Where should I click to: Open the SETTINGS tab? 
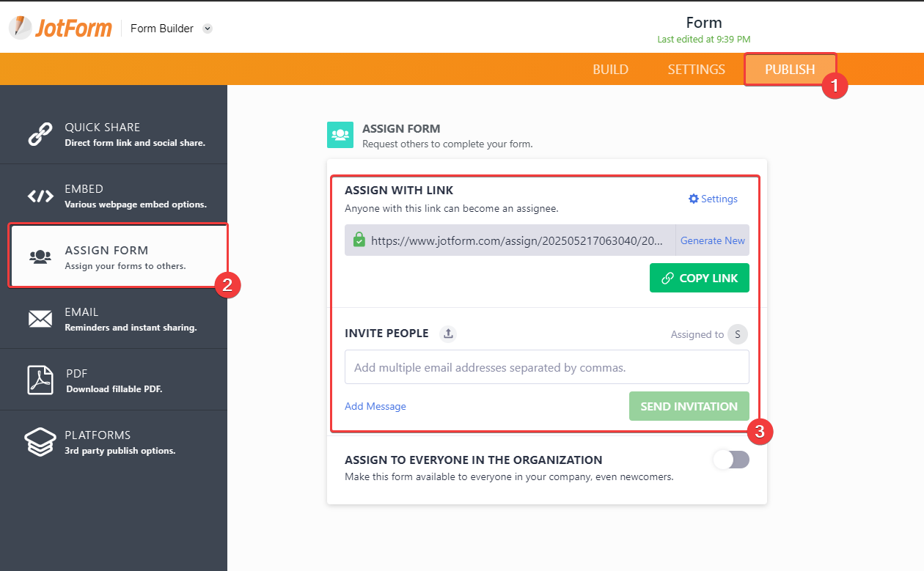coord(696,69)
